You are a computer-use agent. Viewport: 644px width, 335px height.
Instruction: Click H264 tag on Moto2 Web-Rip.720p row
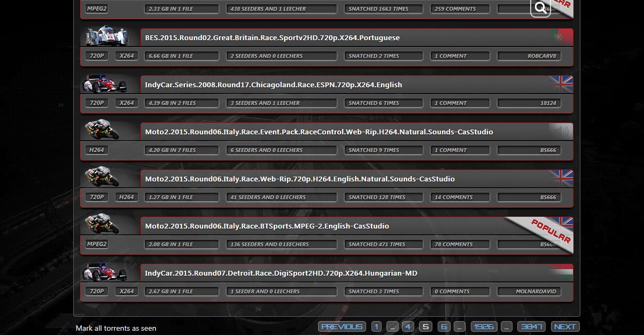[x=127, y=197]
